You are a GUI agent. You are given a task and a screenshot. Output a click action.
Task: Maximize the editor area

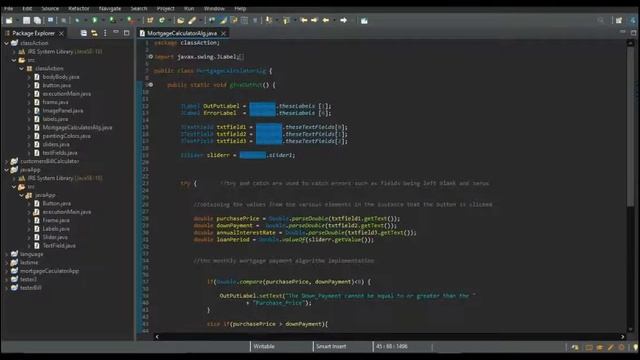[x=633, y=33]
